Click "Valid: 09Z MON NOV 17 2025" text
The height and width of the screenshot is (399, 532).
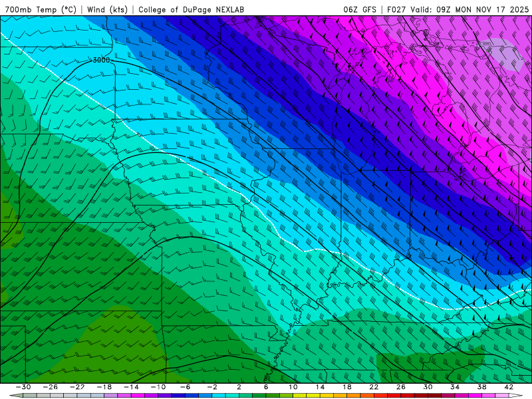click(469, 9)
